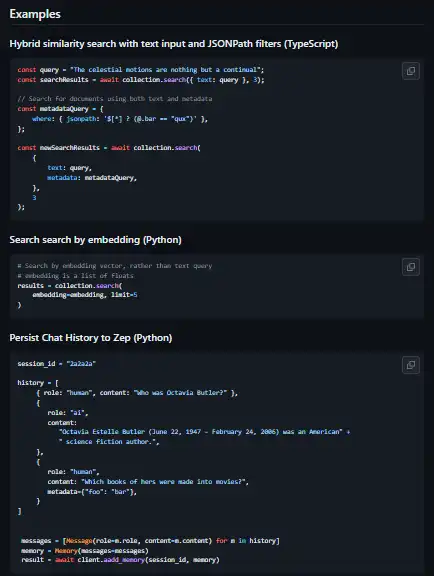Click the heading "Persist Chat History to Zep (Python)"
The width and height of the screenshot is (434, 576).
(91, 338)
